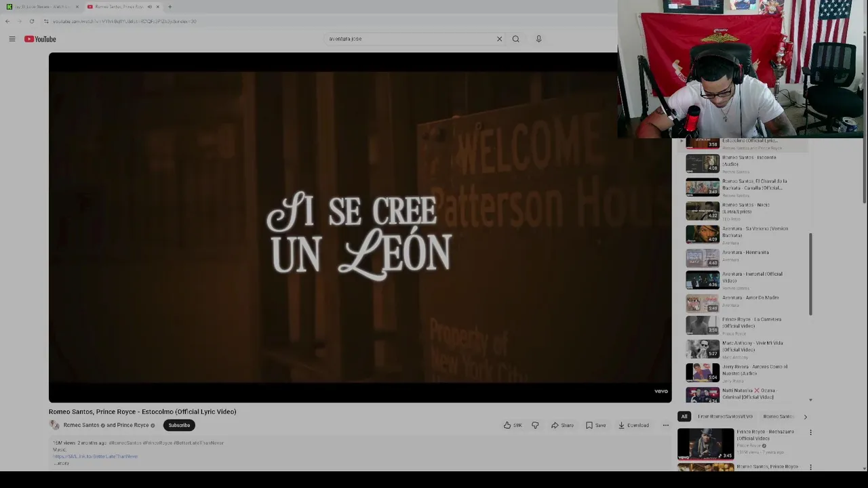Viewport: 868px width, 488px height.
Task: Select the All filter chip
Action: pos(684,417)
